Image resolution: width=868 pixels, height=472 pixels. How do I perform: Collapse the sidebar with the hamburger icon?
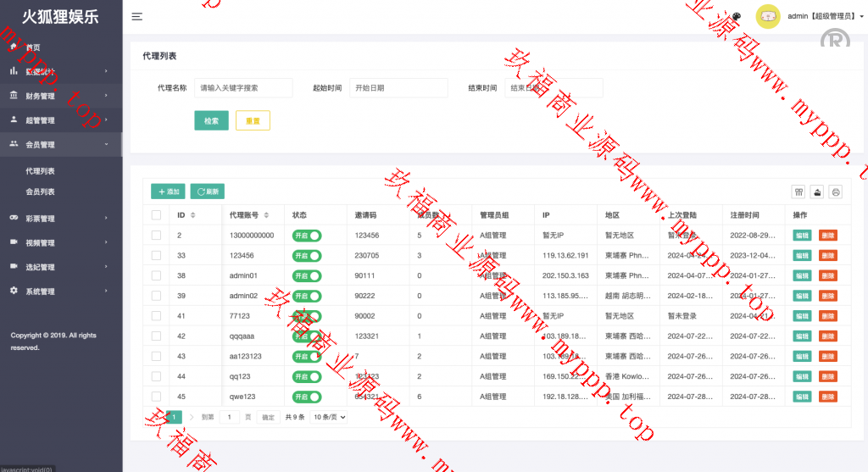(137, 16)
